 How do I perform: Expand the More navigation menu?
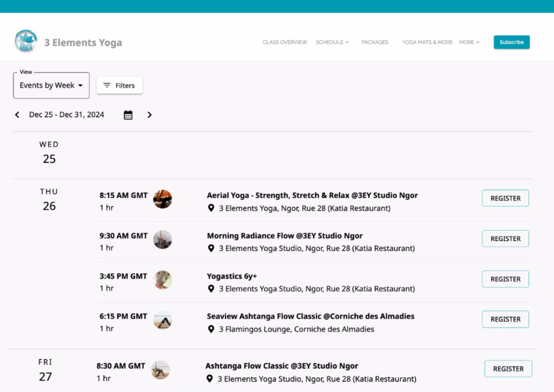[469, 42]
